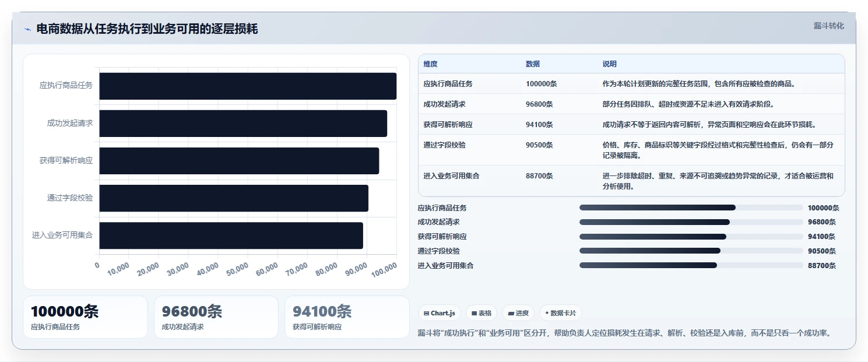Click the 应执行商品任务 chart bar
The width and height of the screenshot is (868, 362).
point(248,86)
